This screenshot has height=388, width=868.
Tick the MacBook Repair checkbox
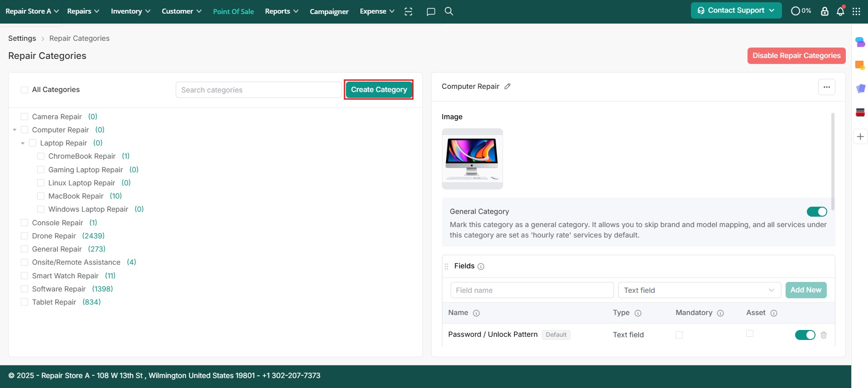click(41, 196)
